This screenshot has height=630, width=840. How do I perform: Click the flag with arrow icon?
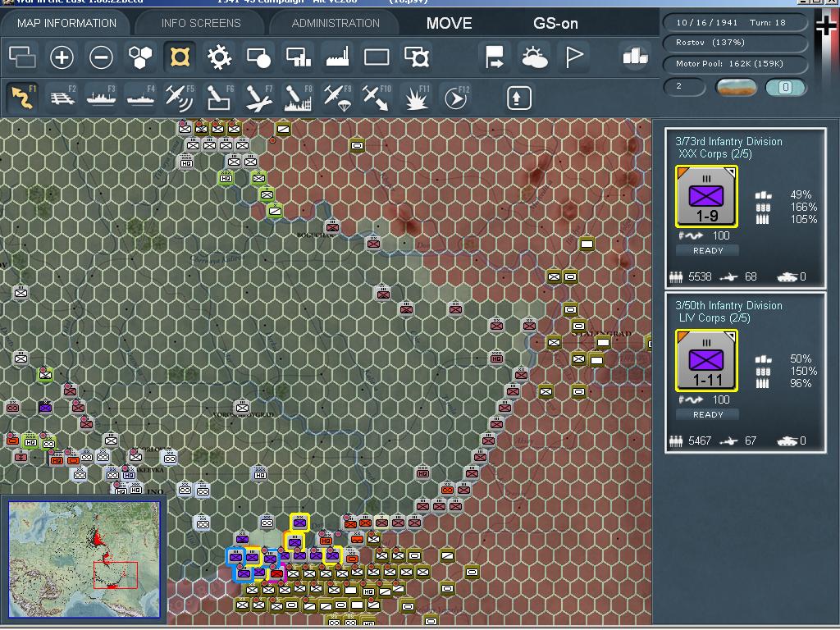click(495, 57)
